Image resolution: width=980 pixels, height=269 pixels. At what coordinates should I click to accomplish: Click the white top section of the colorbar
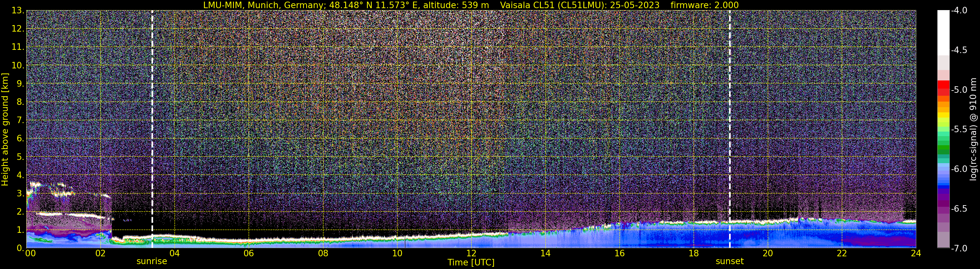pyautogui.click(x=944, y=33)
